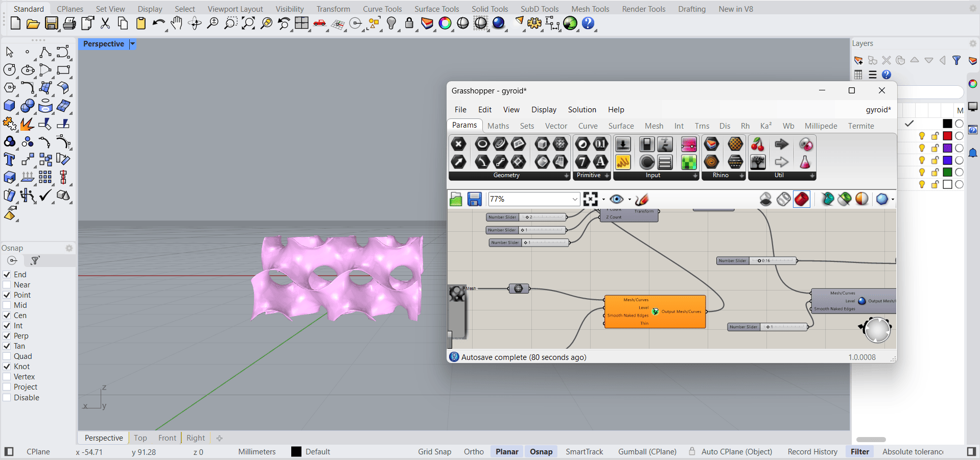Select the Pan hand tool
The image size is (980, 460).
177,23
